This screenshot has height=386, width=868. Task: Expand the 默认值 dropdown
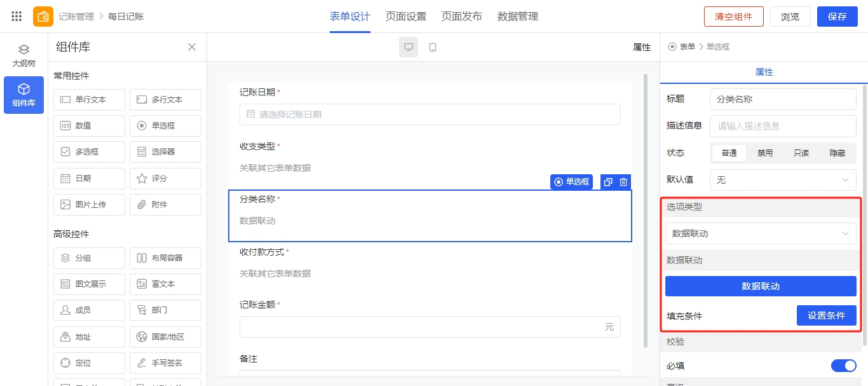[x=783, y=180]
